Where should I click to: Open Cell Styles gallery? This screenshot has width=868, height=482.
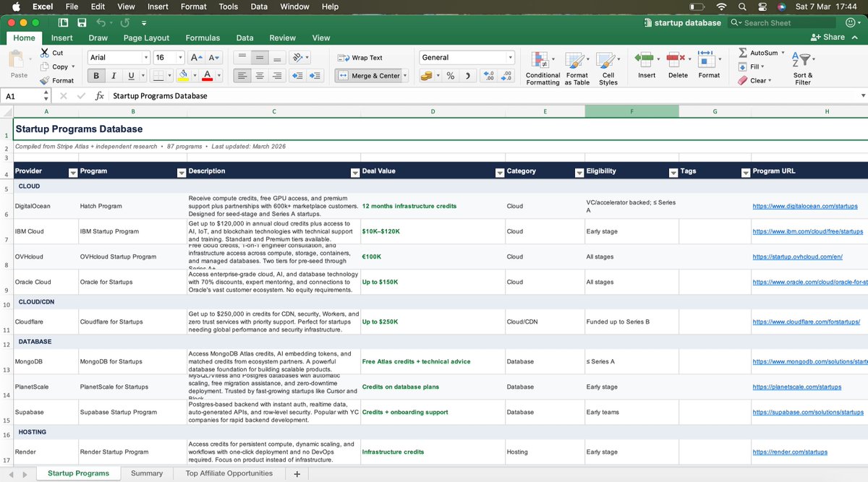pos(608,69)
